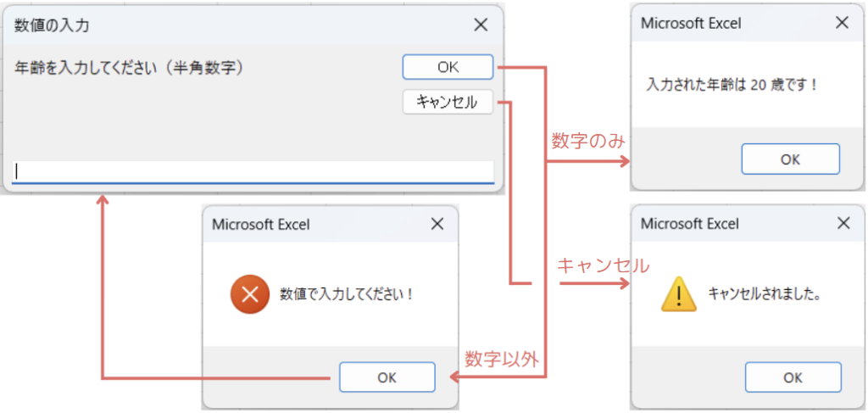Screen dimensions: 868x413
Task: Click the yellow warning triangle icon
Action: pos(678,294)
